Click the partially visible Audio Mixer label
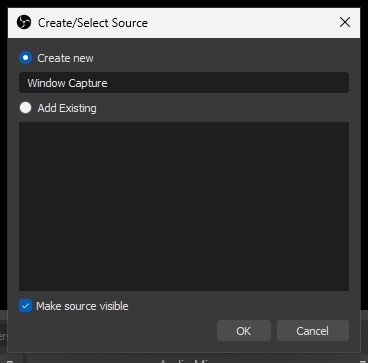This screenshot has width=368, height=363. 187,360
